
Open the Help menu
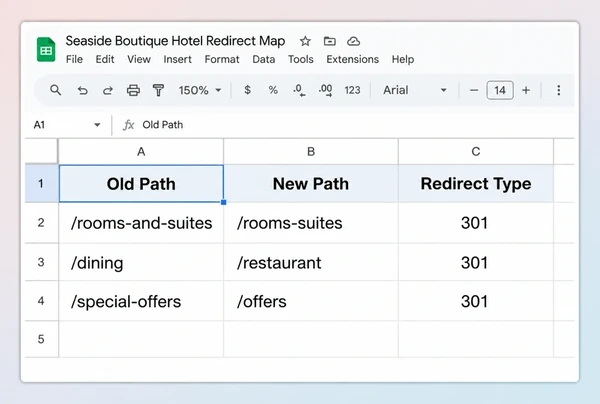[403, 59]
